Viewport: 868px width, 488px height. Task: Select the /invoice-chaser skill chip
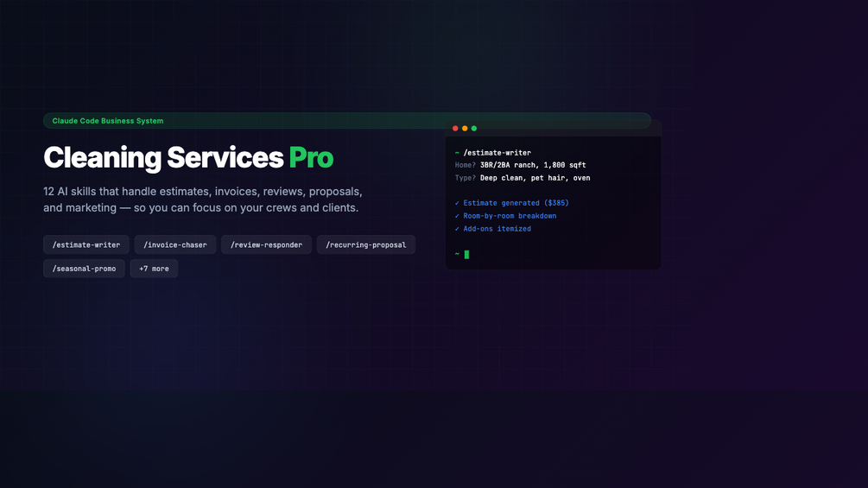175,244
